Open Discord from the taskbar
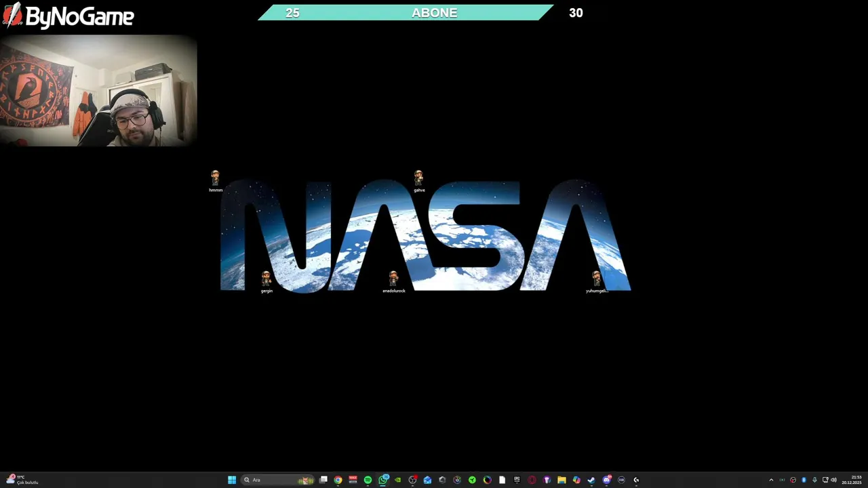 [x=606, y=480]
